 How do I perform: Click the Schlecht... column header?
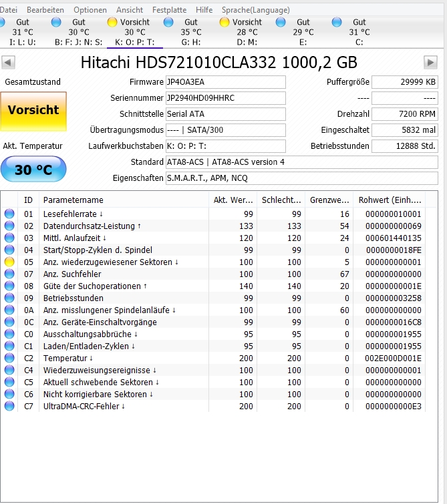pos(281,200)
